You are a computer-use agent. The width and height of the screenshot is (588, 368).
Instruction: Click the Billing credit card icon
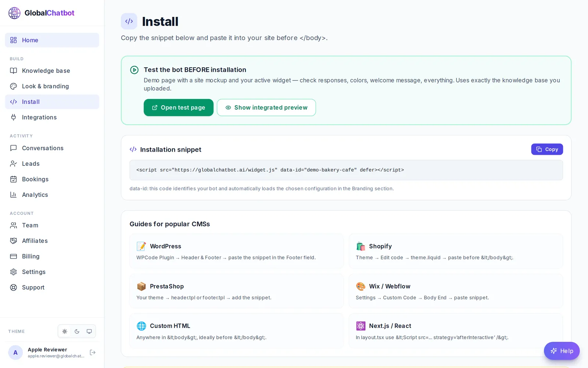[x=14, y=256]
